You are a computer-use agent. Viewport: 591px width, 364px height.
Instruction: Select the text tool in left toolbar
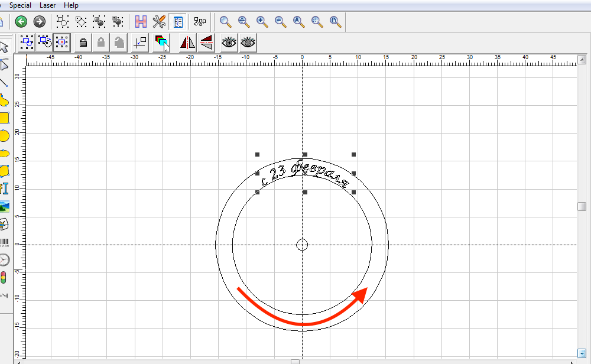[x=4, y=188]
